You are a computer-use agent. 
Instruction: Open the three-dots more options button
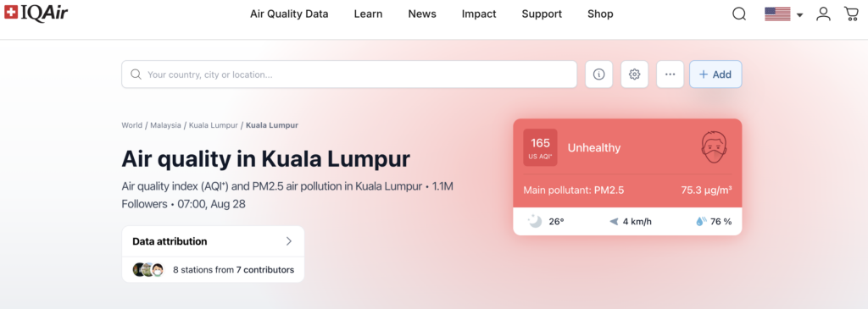[670, 74]
